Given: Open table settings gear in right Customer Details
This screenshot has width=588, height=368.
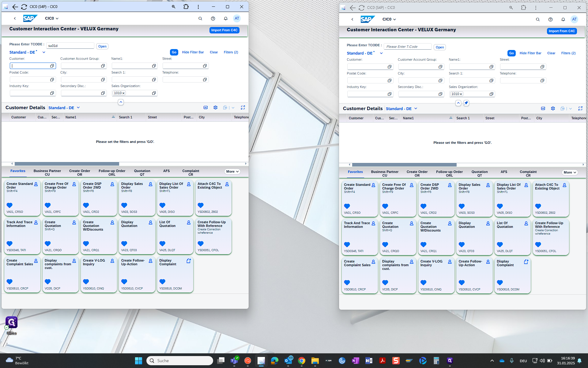Looking at the screenshot, I should (x=553, y=109).
